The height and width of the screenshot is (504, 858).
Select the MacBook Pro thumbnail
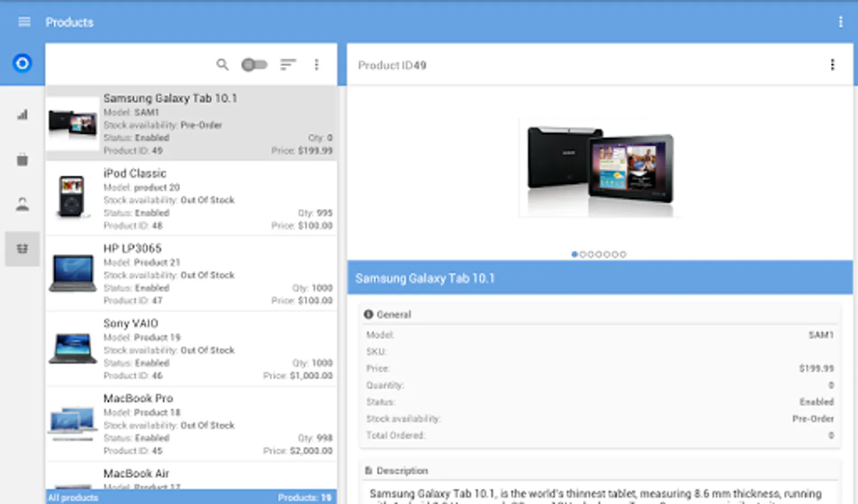point(72,424)
